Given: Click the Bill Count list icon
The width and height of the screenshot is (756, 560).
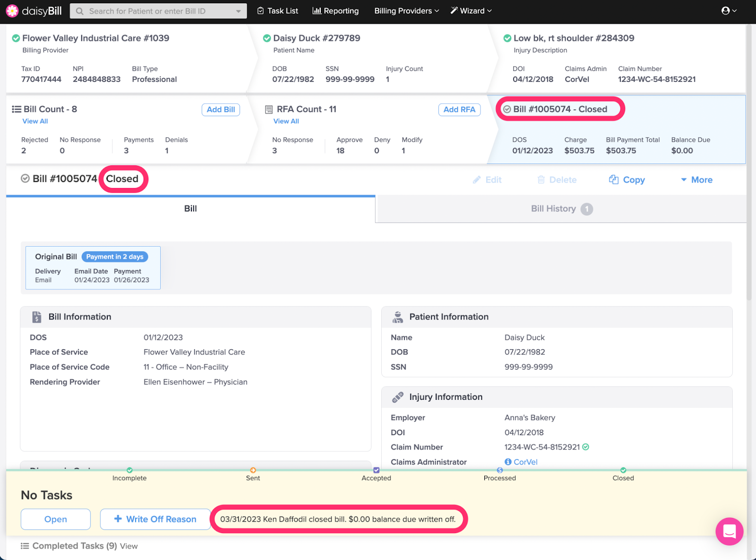Looking at the screenshot, I should [x=17, y=109].
